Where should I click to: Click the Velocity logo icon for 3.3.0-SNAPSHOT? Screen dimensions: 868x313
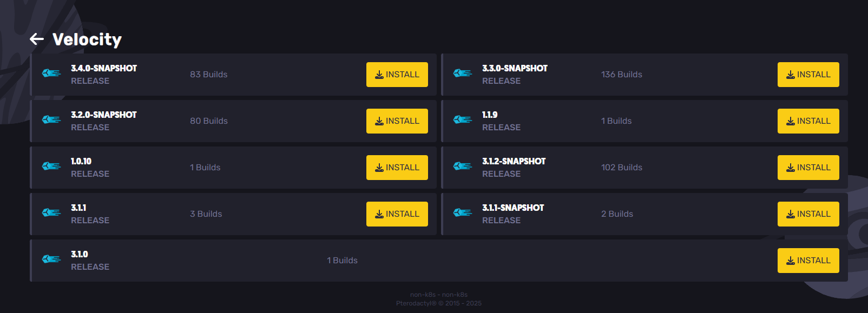[463, 73]
